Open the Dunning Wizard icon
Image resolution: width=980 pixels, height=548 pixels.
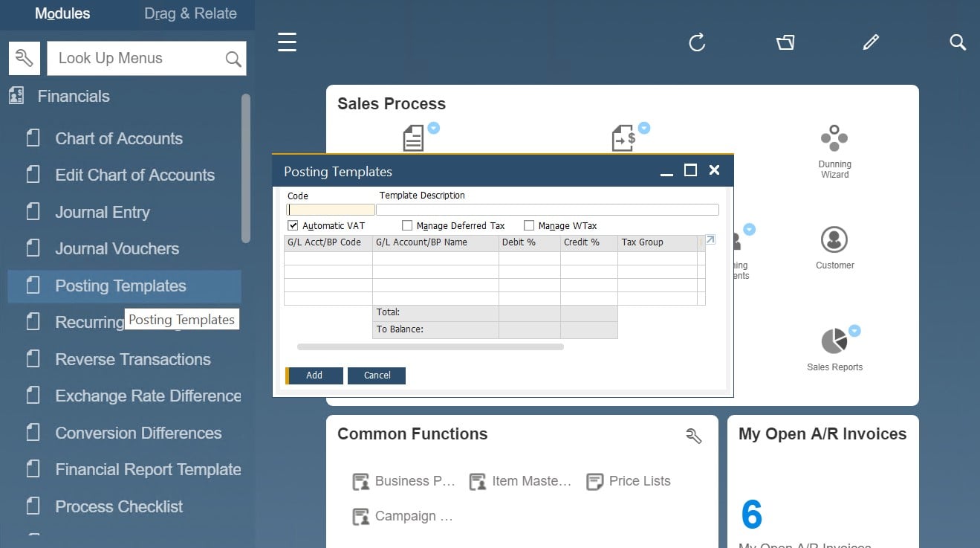[x=834, y=138]
